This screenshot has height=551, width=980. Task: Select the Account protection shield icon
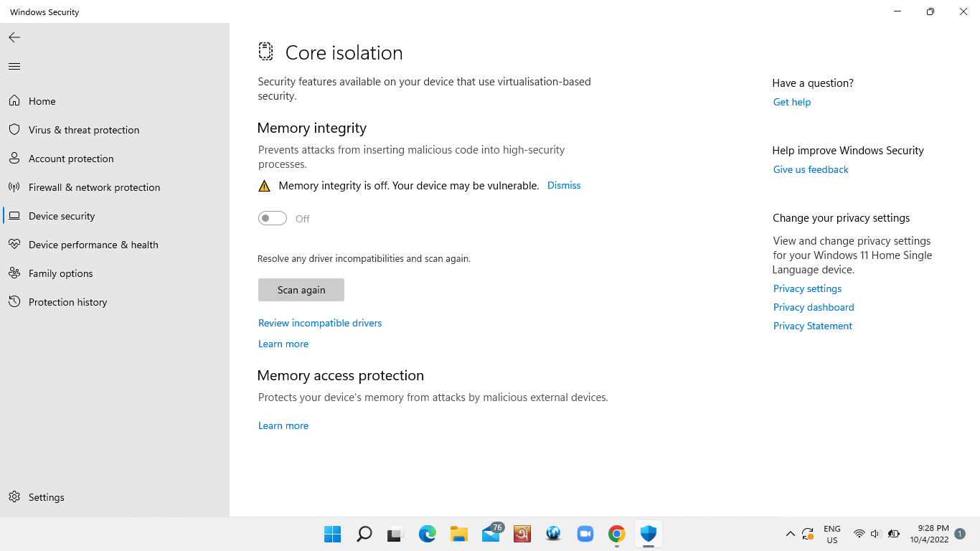(15, 159)
